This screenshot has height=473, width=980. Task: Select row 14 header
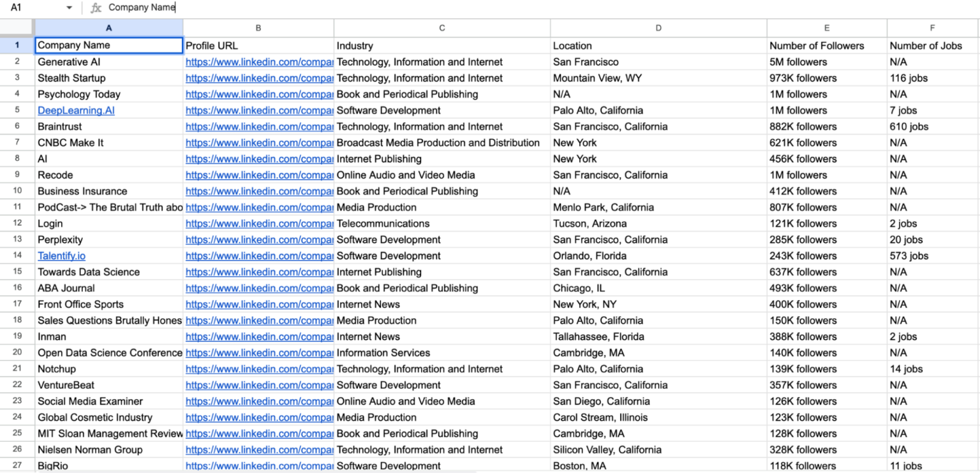(17, 256)
